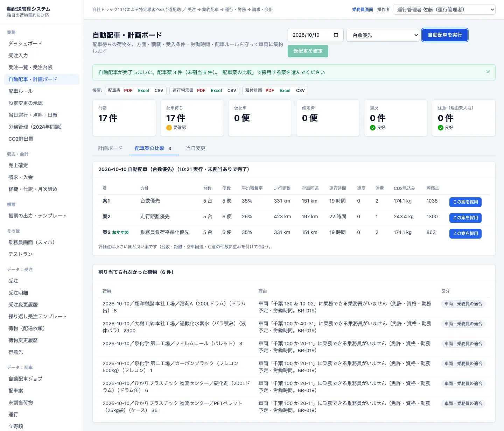Open 当日運行・点呼・日報 page
The image size is (504, 431).
click(x=42, y=115)
